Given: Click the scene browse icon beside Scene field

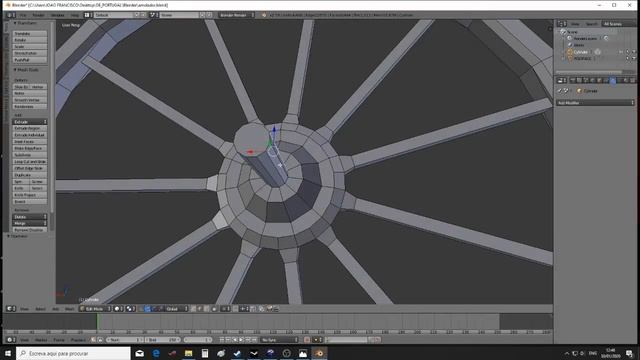Looking at the screenshot, I should click(153, 15).
